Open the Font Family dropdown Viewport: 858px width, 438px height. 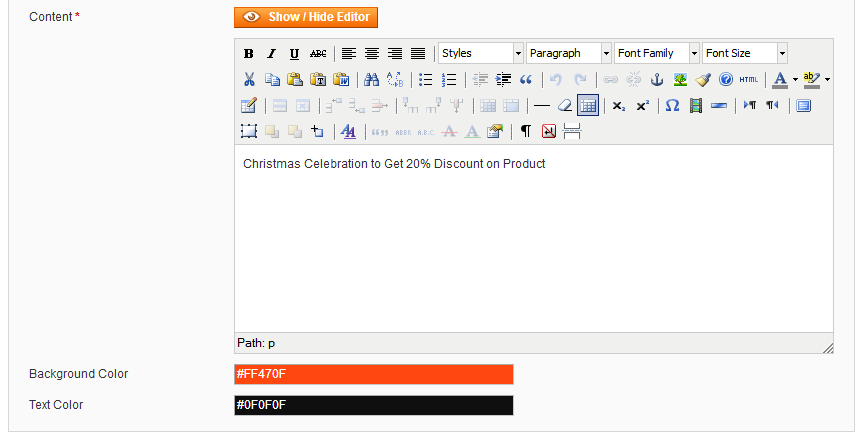(x=657, y=53)
